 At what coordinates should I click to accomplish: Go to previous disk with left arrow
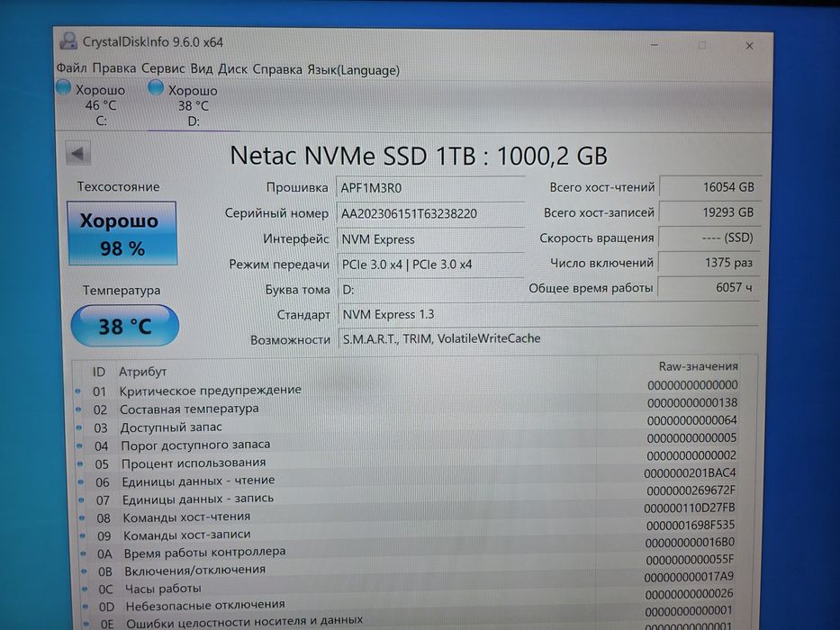tap(78, 154)
